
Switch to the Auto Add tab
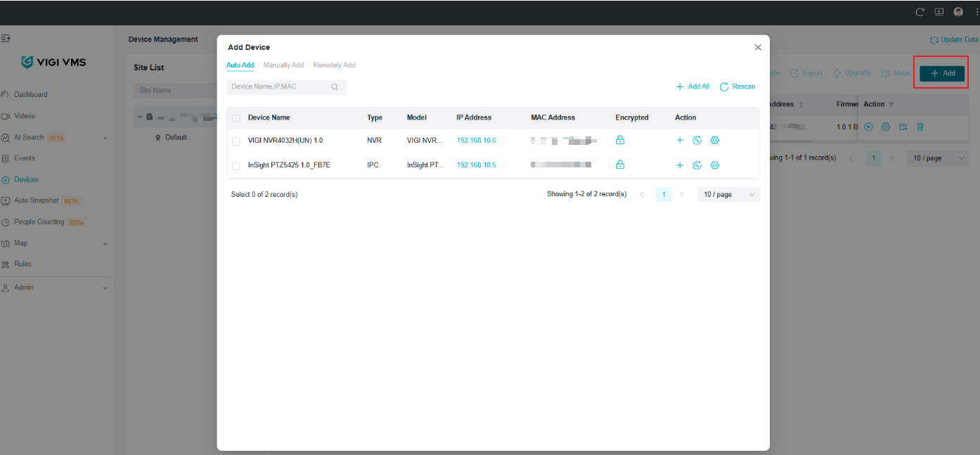tap(240, 65)
